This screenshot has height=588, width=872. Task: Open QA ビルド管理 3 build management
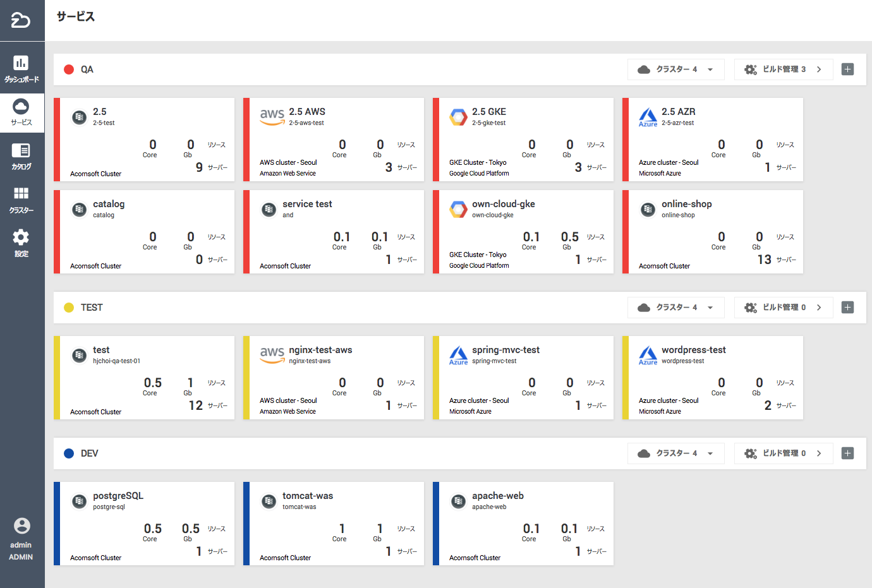point(783,69)
